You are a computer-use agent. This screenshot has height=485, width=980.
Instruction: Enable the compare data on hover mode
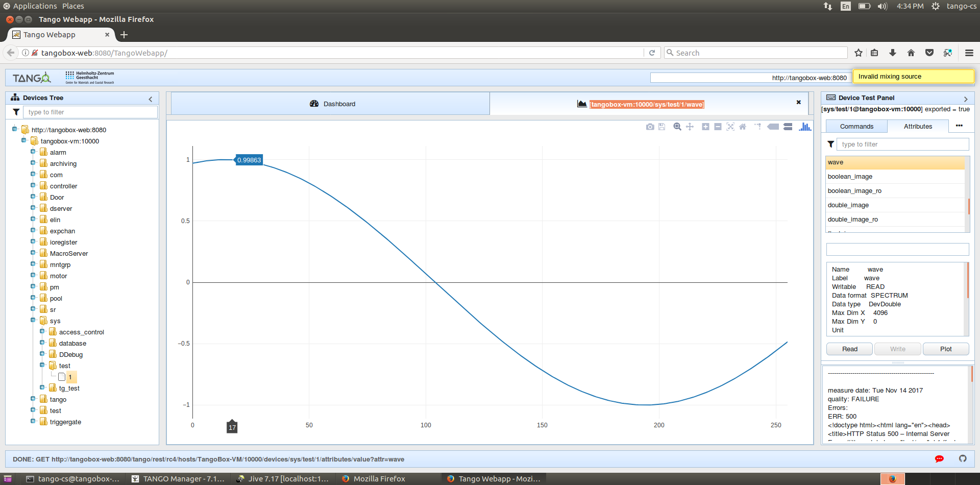788,127
